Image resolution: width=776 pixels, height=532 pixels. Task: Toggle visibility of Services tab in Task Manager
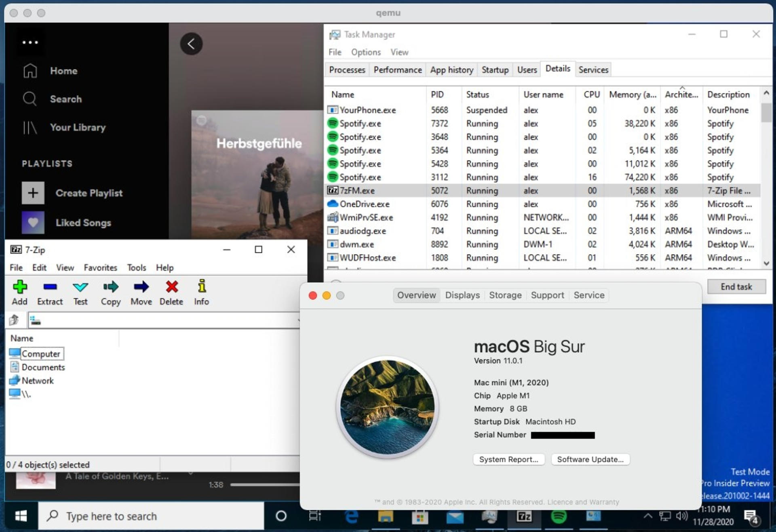click(593, 69)
